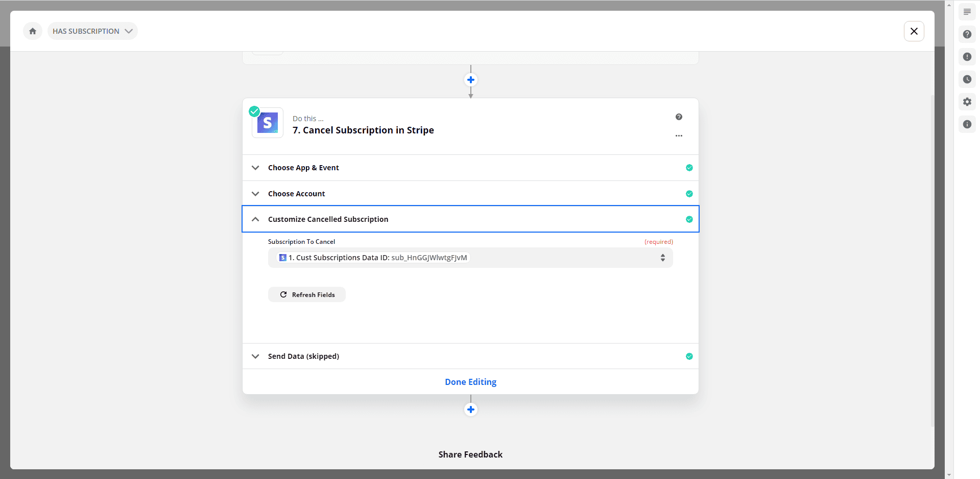Open help for step 7
The height and width of the screenshot is (479, 980).
coord(679,117)
